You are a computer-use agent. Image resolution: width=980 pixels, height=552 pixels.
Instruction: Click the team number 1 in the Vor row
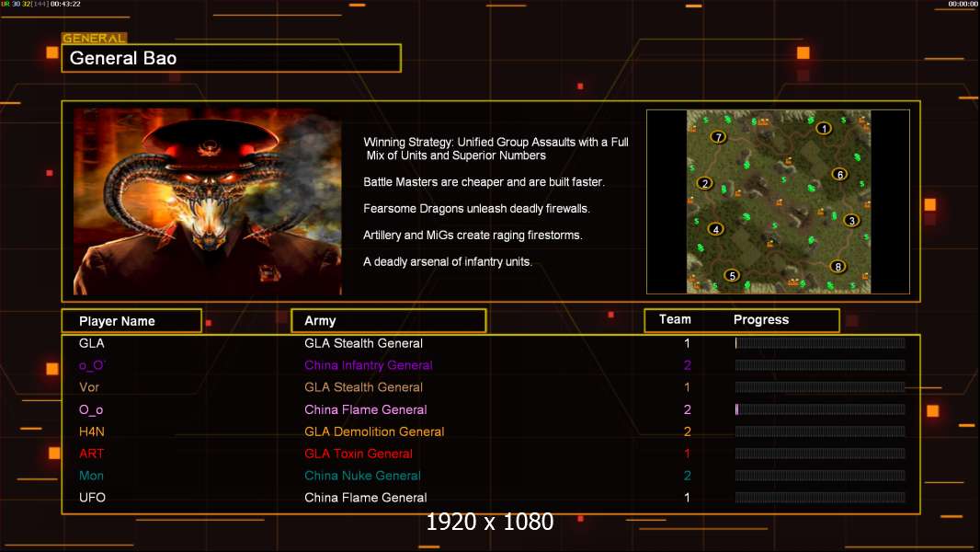[x=687, y=387]
